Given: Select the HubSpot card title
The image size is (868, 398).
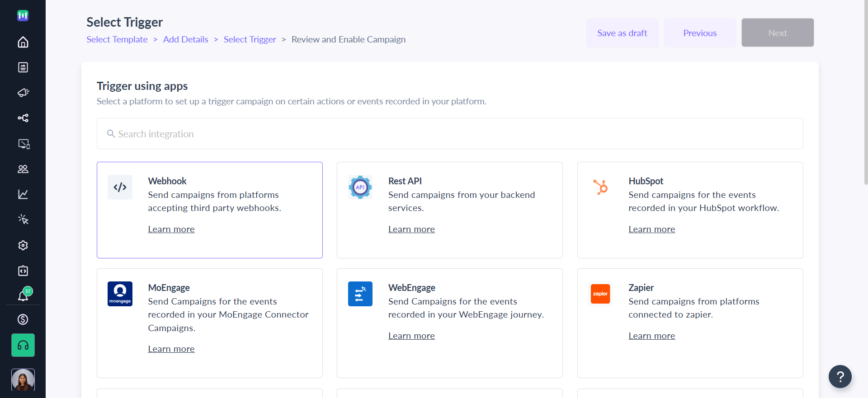Looking at the screenshot, I should pyautogui.click(x=646, y=181).
